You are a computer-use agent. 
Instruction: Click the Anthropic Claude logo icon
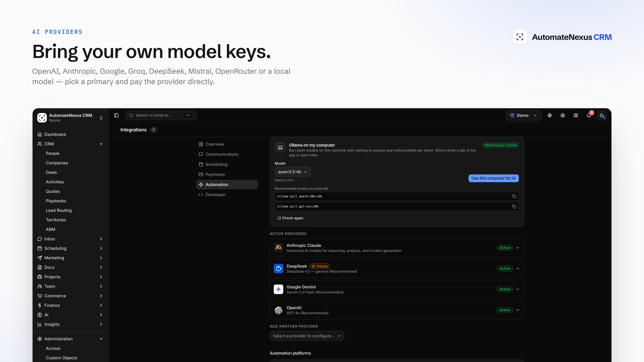(x=278, y=248)
